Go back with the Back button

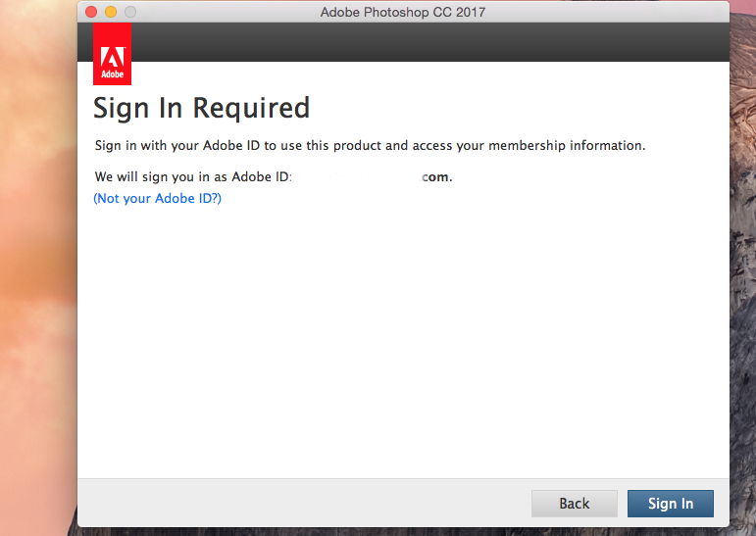pos(574,504)
